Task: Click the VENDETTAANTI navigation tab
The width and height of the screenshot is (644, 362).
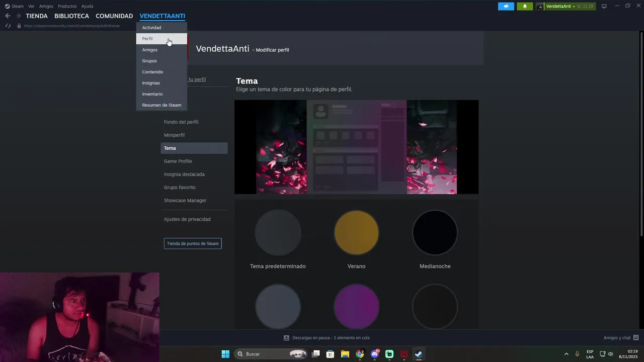Action: (162, 16)
